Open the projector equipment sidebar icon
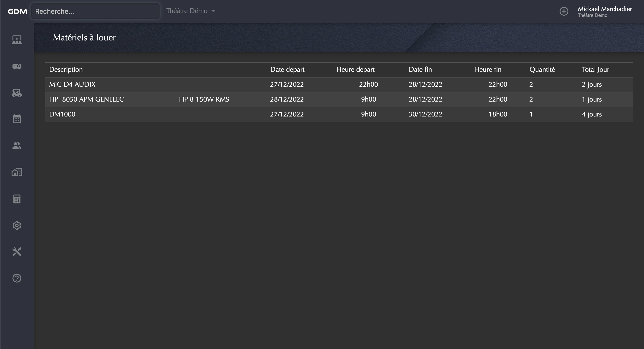 17,66
